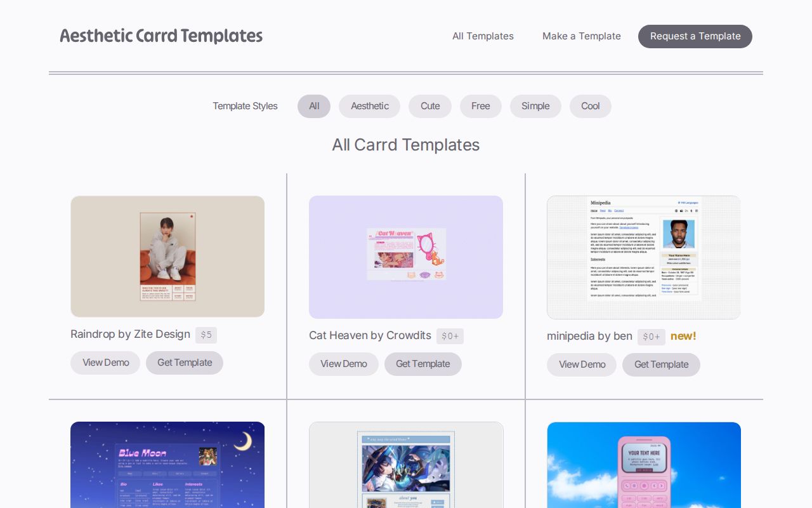Show only Free templates
This screenshot has height=508, width=812.
click(x=481, y=106)
